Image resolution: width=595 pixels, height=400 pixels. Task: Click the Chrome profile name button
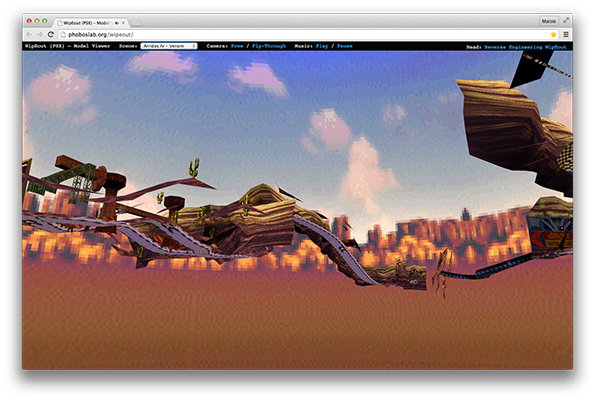click(x=548, y=21)
